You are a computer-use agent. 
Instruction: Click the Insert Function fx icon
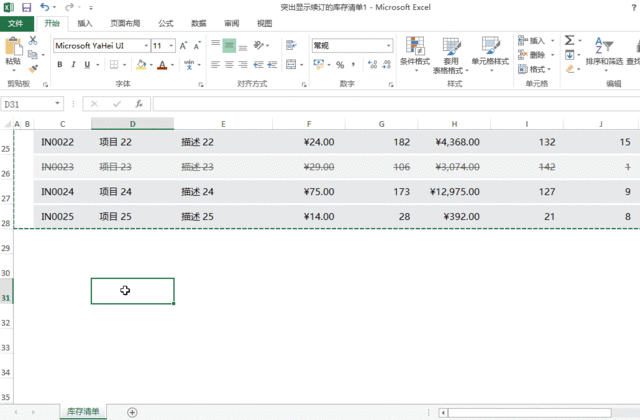[137, 103]
